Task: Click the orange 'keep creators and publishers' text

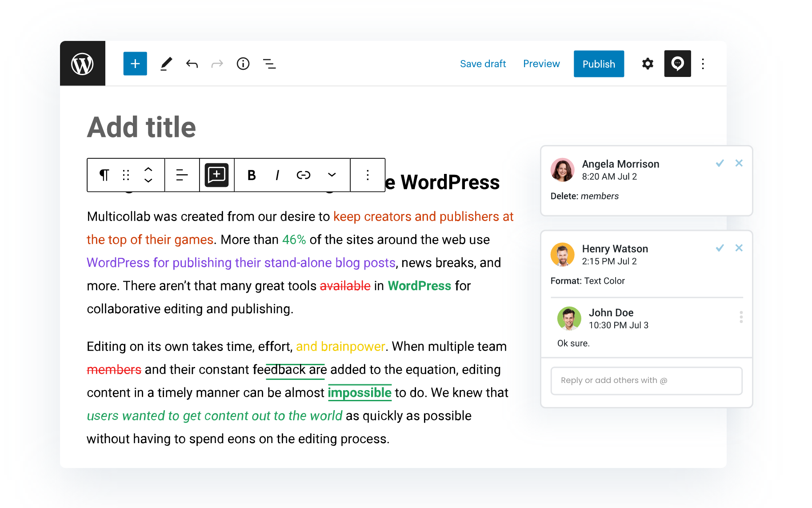Action: [416, 217]
